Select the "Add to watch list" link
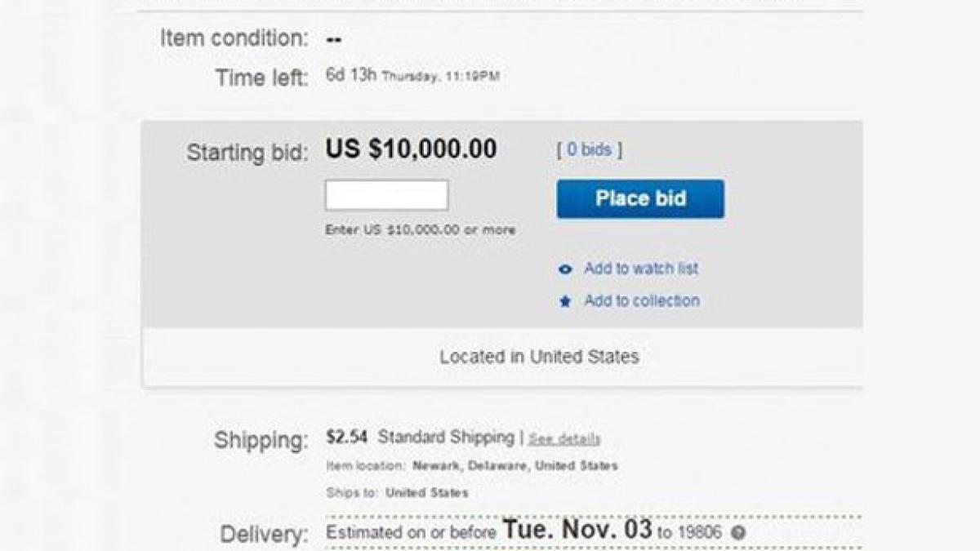This screenshot has width=980, height=551. [641, 269]
